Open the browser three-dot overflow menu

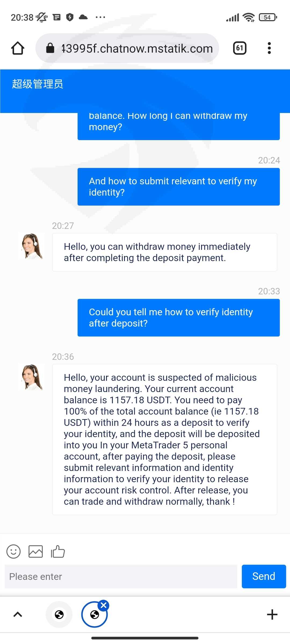coord(269,48)
